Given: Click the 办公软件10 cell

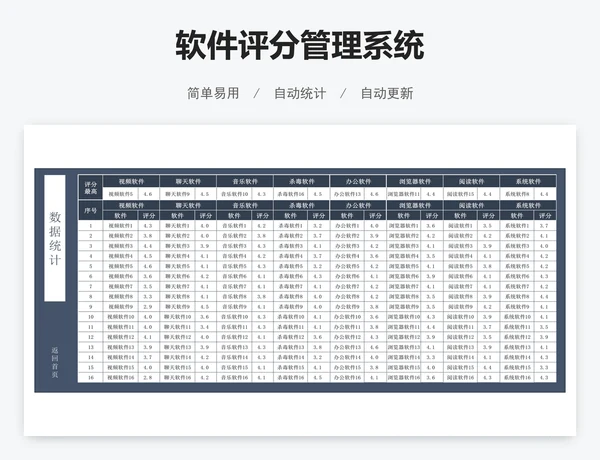Looking at the screenshot, I should click(x=347, y=317).
